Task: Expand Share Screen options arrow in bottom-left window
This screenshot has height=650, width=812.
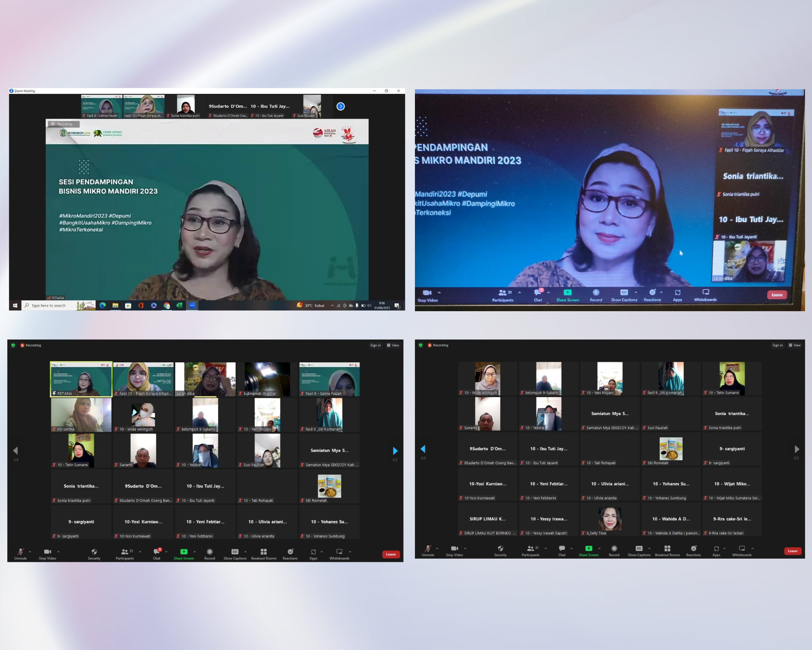Action: (195, 552)
